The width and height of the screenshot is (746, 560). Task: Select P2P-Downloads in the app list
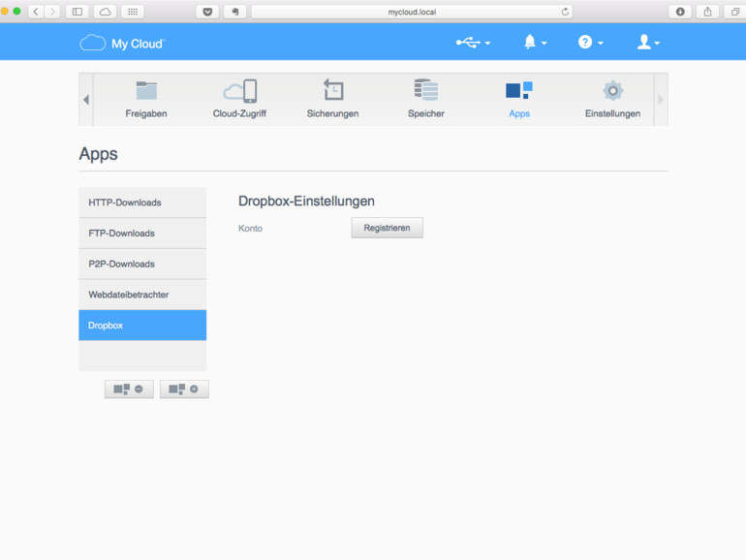tap(142, 264)
